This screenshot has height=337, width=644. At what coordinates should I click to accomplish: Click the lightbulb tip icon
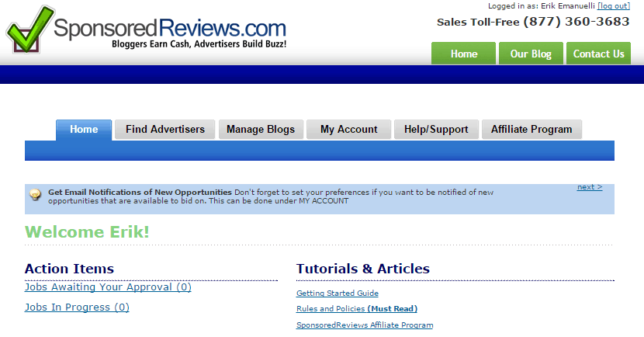click(36, 194)
